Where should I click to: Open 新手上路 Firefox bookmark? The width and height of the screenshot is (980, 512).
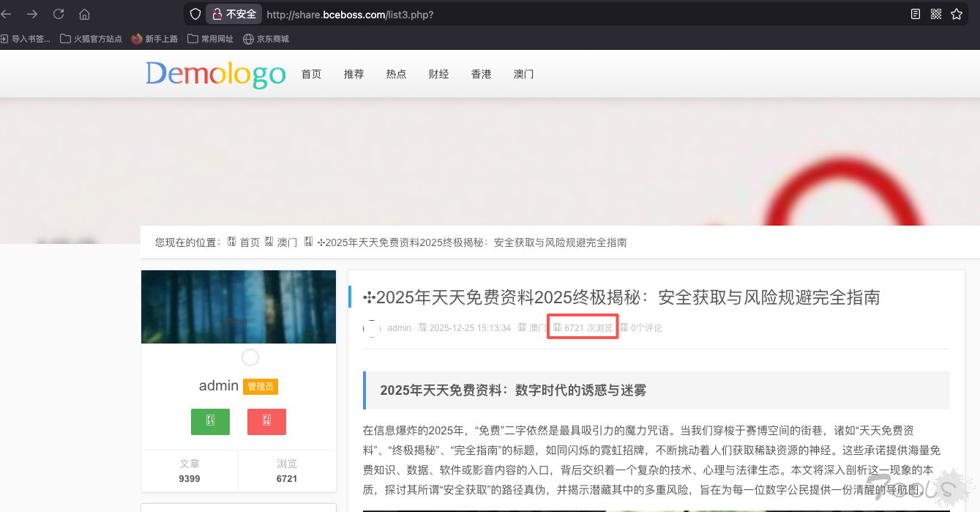pyautogui.click(x=154, y=39)
